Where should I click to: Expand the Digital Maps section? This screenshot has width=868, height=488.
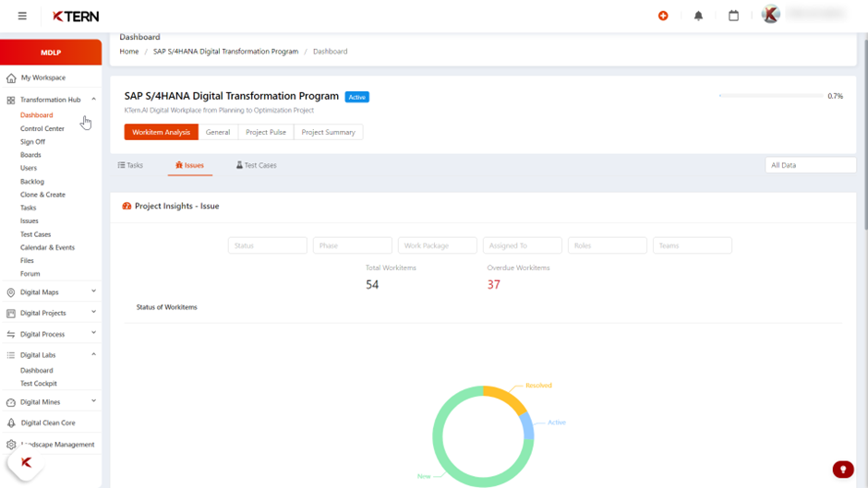[93, 291]
